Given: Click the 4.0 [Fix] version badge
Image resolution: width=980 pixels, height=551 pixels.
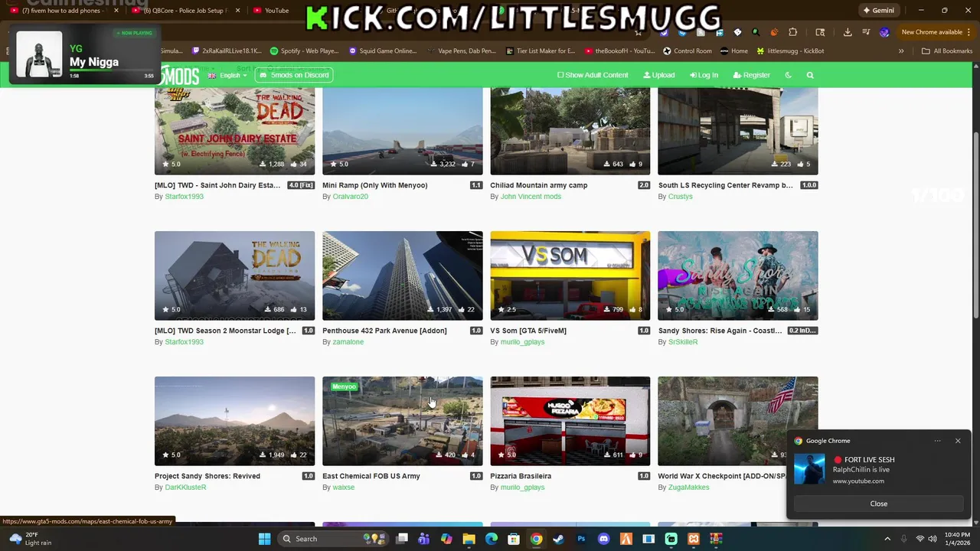Looking at the screenshot, I should point(301,185).
